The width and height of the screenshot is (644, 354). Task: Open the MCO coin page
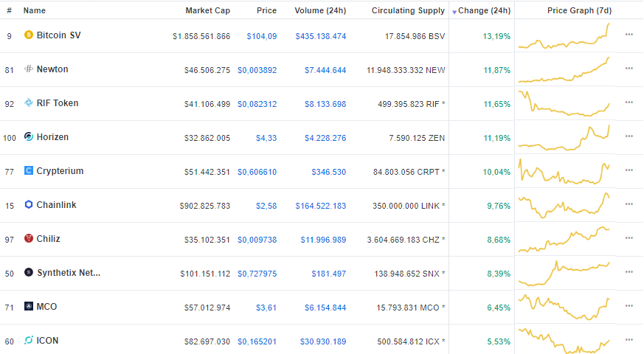click(46, 307)
